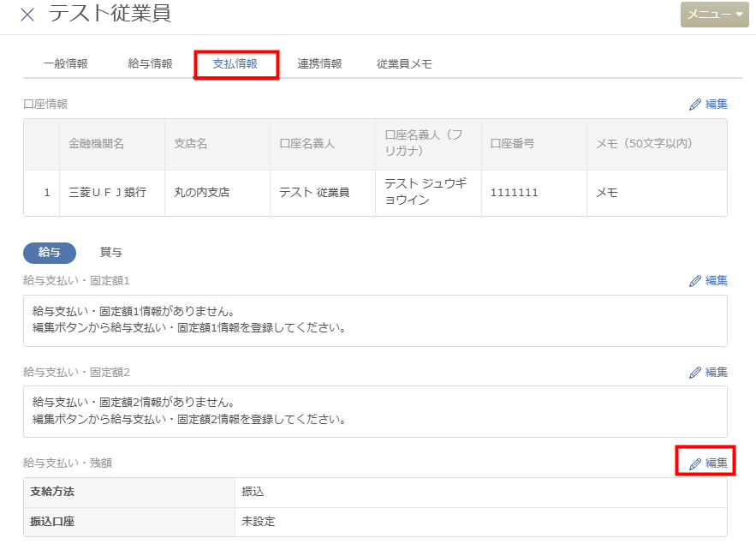
Task: Select the 給与 pill toggle
Action: (50, 252)
